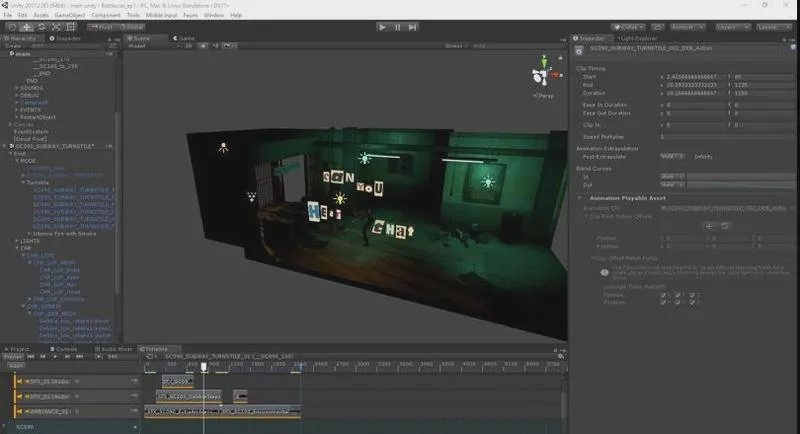Click the editor Step frame button

pos(413,27)
